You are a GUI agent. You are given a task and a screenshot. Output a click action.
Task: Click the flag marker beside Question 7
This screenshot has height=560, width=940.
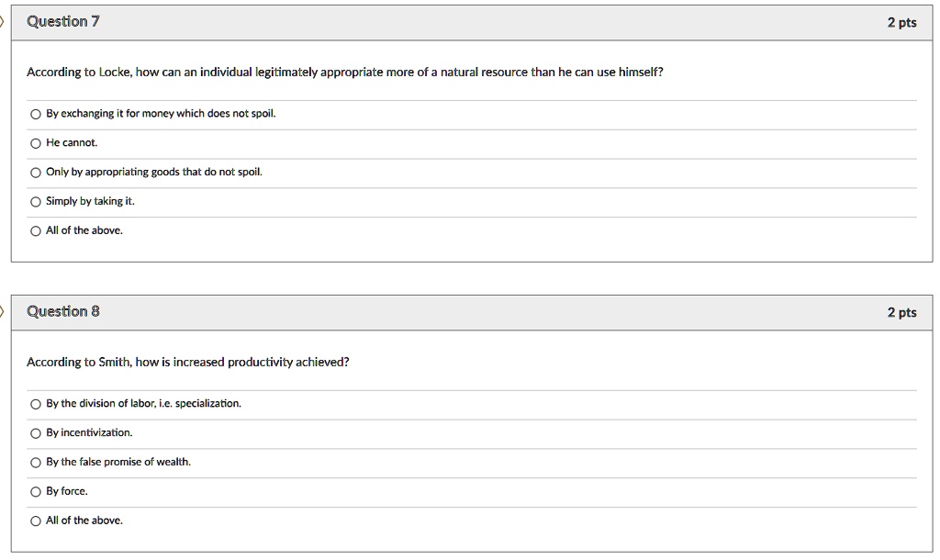coord(2,22)
